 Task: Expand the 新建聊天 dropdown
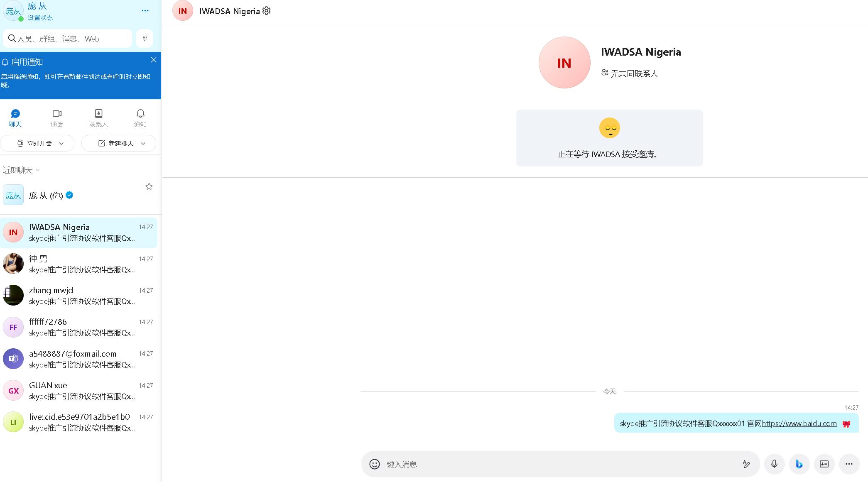point(143,143)
